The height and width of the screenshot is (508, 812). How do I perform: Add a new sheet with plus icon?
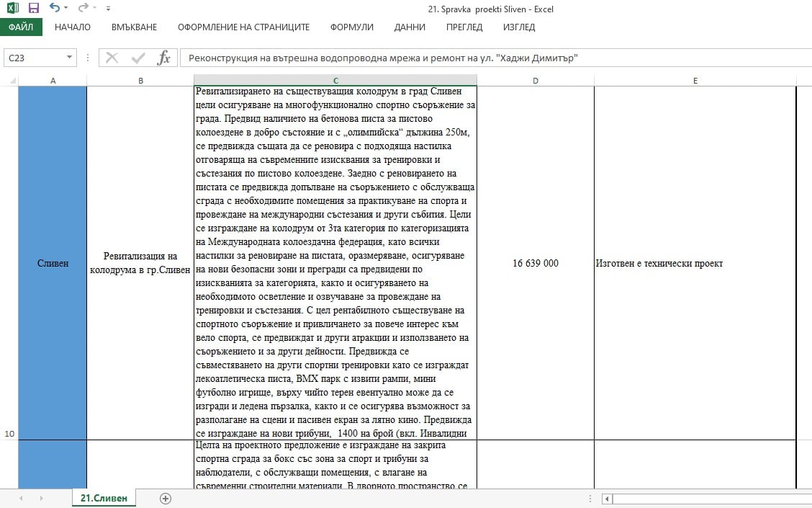[166, 498]
